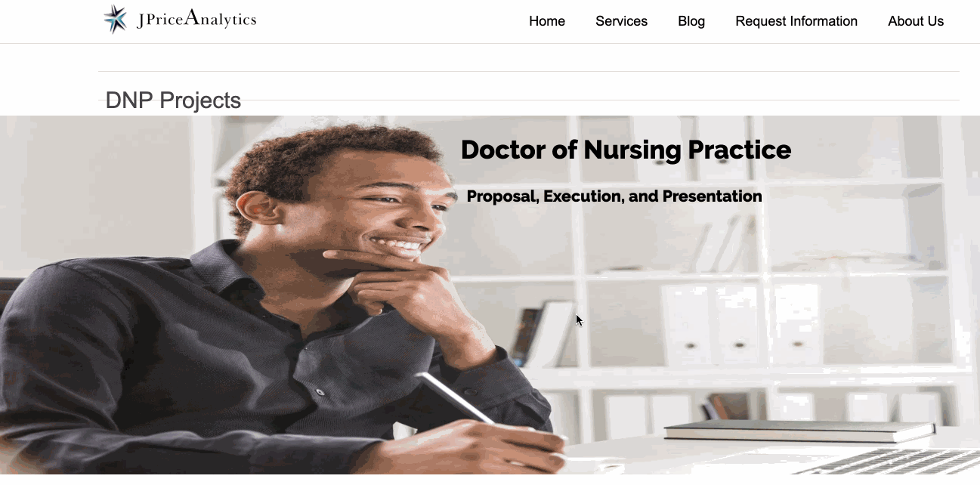Image resolution: width=980 pixels, height=485 pixels.
Task: Click the Proposal, Execution, and Presentation subtitle
Action: coord(614,196)
